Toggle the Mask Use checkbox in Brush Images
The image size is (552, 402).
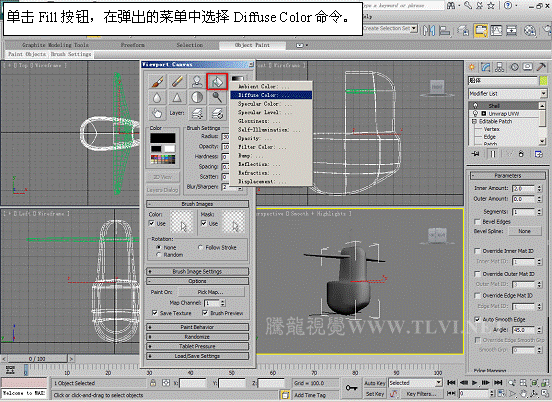click(203, 223)
